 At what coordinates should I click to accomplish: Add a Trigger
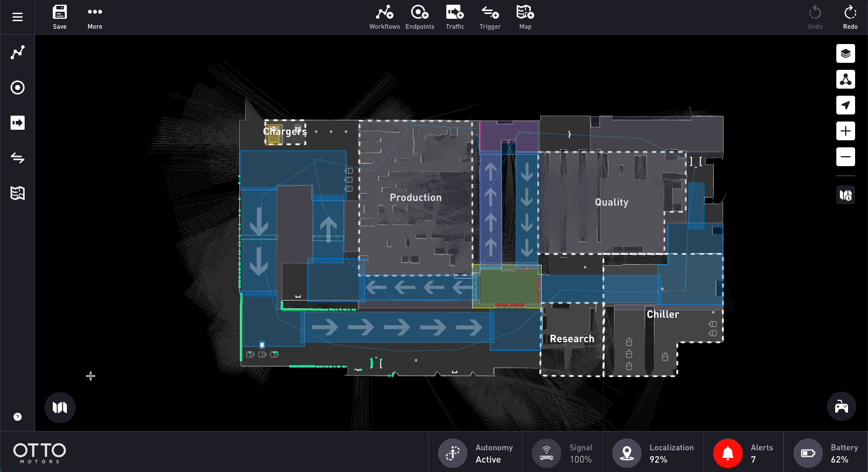[490, 17]
